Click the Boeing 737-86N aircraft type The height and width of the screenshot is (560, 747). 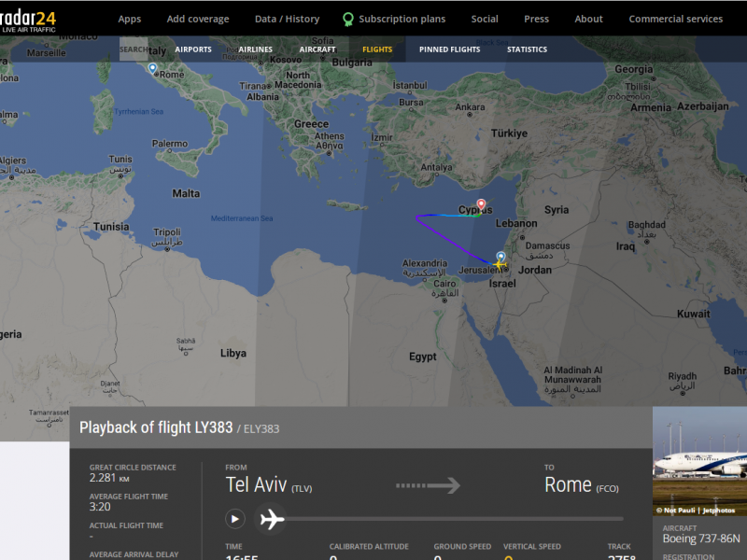701,539
